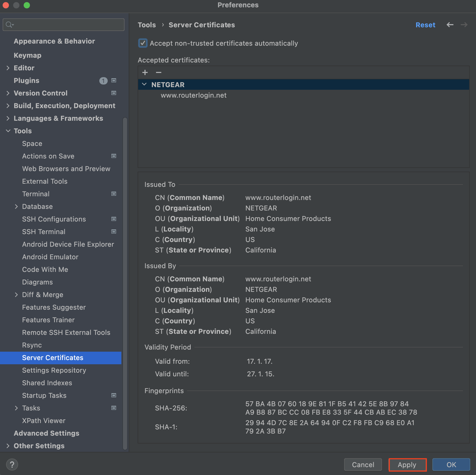
Task: Click the Reset link
Action: click(x=425, y=25)
